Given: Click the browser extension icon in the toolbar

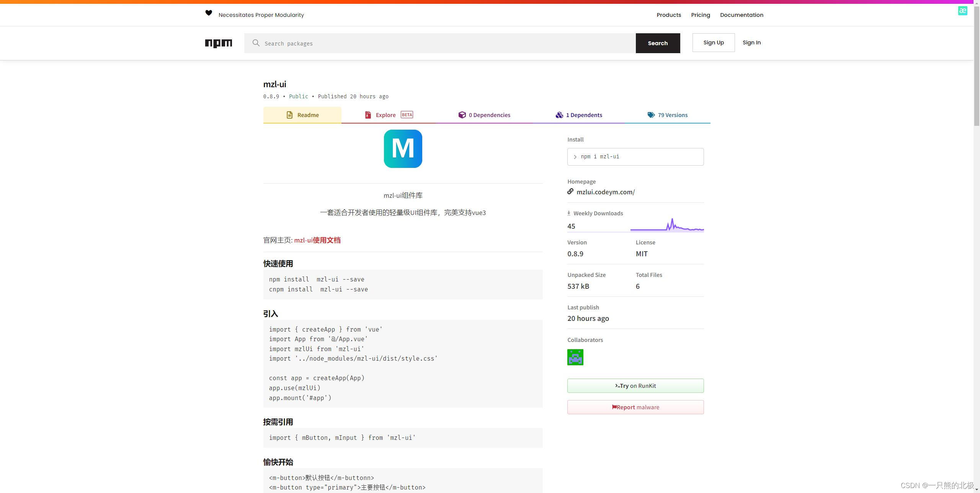Looking at the screenshot, I should click(962, 11).
